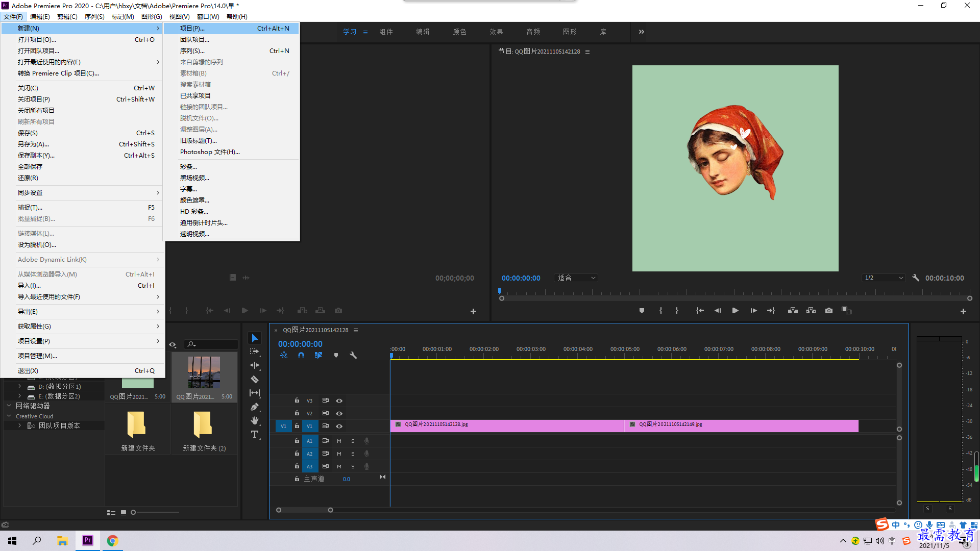The width and height of the screenshot is (980, 551).
Task: Toggle lock on track V3
Action: coord(297,400)
